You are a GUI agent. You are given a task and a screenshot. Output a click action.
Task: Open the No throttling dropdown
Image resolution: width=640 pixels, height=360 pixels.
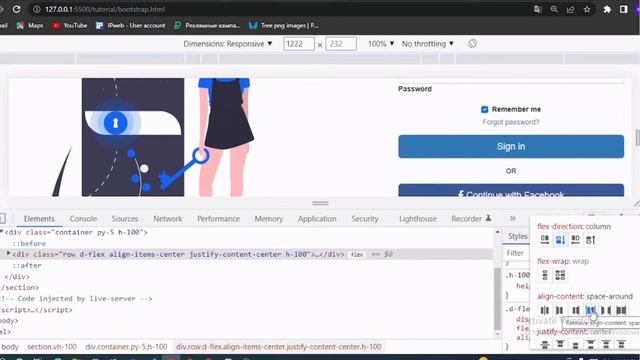[427, 44]
